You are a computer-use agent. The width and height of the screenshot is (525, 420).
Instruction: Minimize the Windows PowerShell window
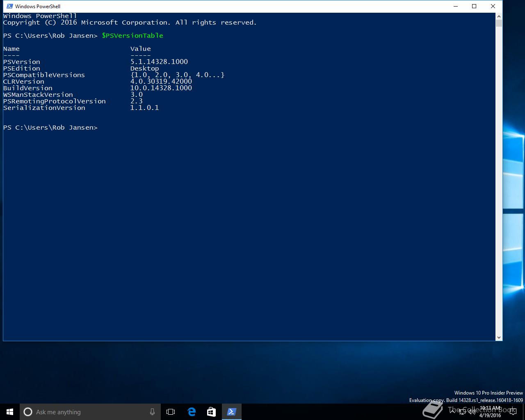pos(455,6)
